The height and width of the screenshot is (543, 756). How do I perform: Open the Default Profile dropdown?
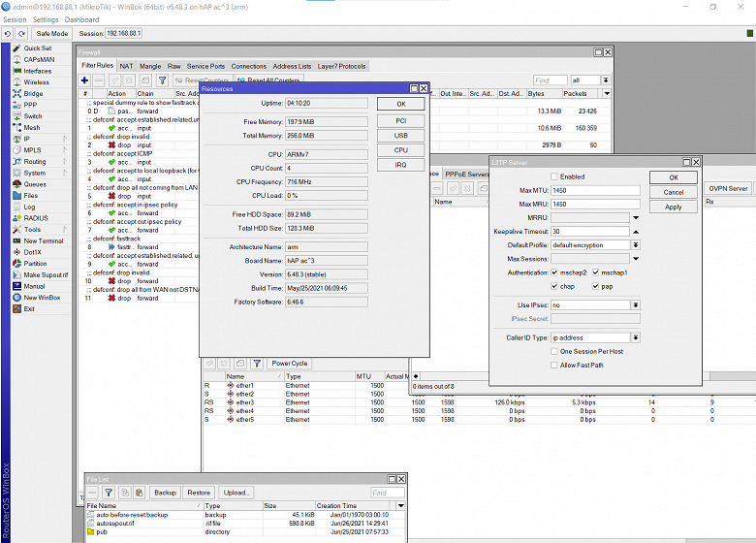click(636, 245)
